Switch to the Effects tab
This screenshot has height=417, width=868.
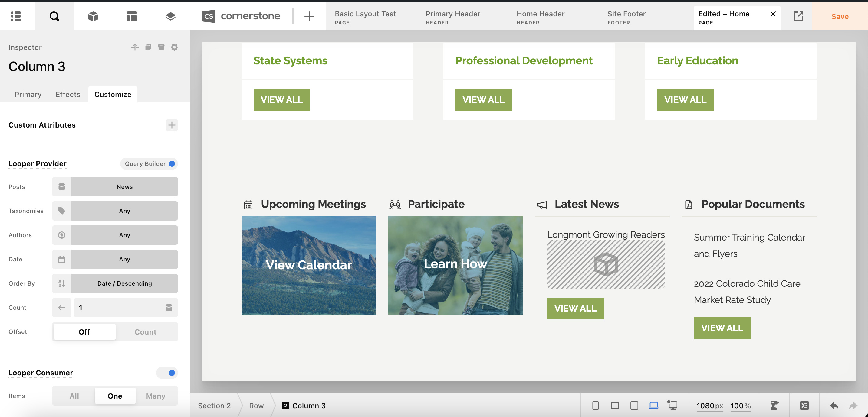tap(68, 95)
